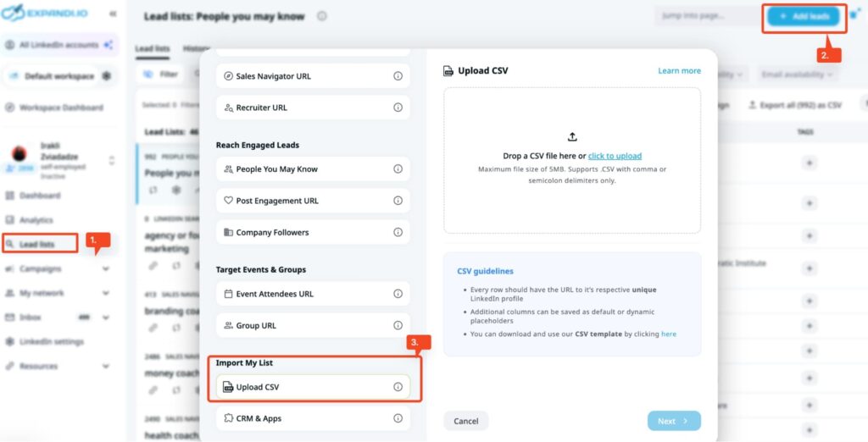This screenshot has width=868, height=442.
Task: Click info icon beside Upload CSV option
Action: pos(398,387)
